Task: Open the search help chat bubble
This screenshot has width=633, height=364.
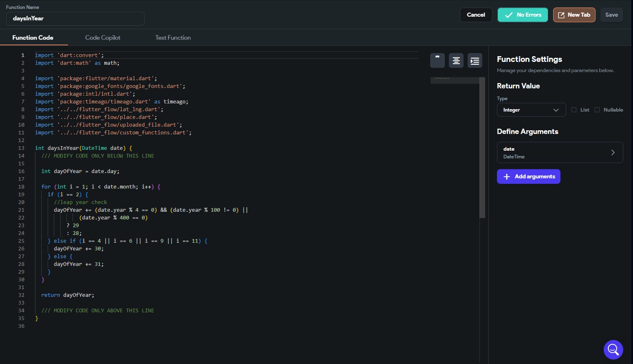Action: click(x=613, y=349)
